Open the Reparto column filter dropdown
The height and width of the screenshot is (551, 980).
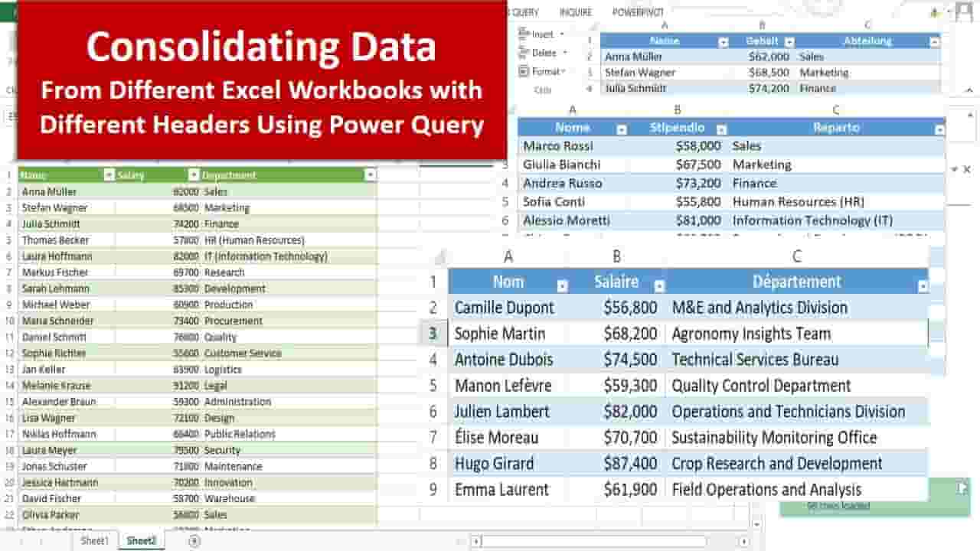(939, 129)
